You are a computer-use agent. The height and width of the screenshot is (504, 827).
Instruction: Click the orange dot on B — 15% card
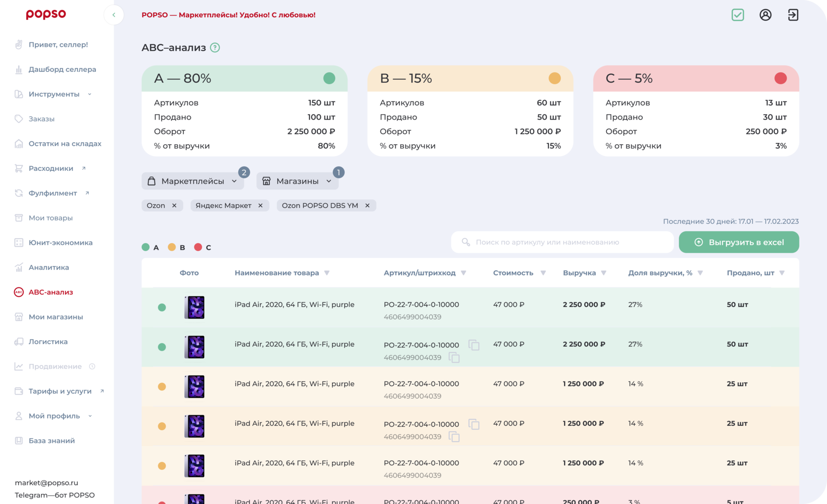[x=555, y=78]
